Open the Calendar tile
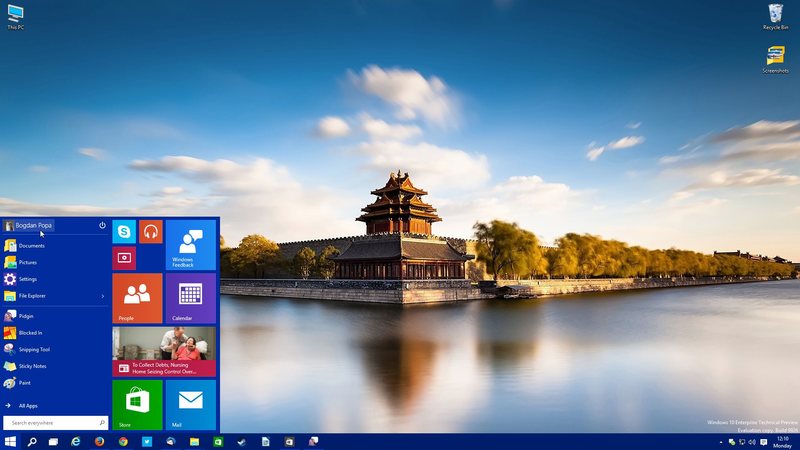 pos(190,298)
